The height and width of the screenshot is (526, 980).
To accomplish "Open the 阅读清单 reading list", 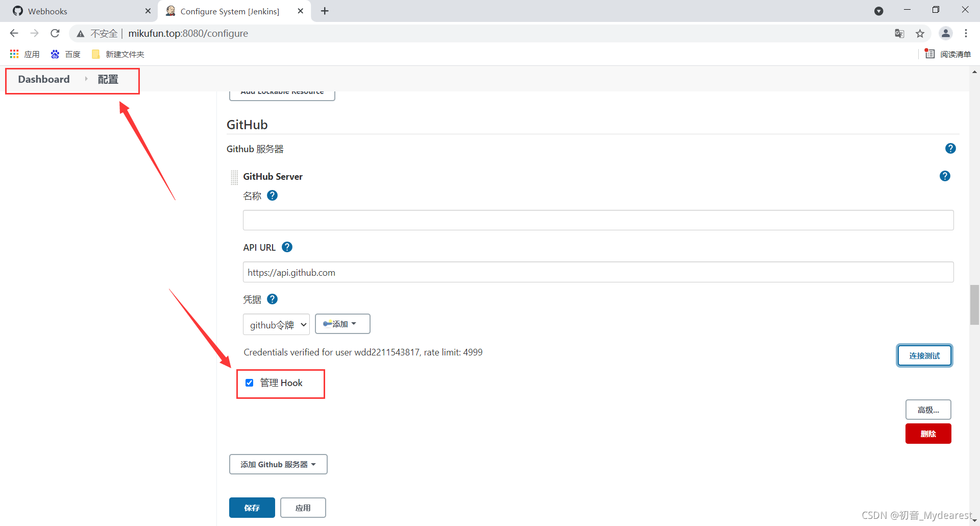I will [948, 54].
